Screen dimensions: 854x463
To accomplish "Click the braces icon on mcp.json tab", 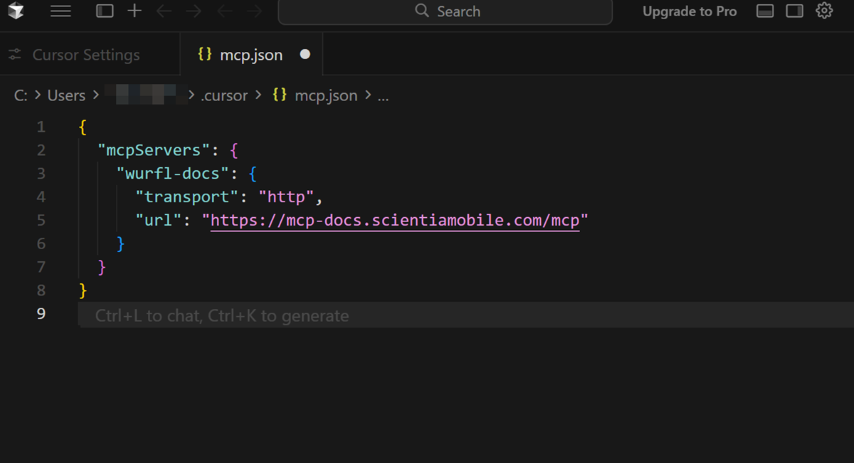I will (205, 54).
